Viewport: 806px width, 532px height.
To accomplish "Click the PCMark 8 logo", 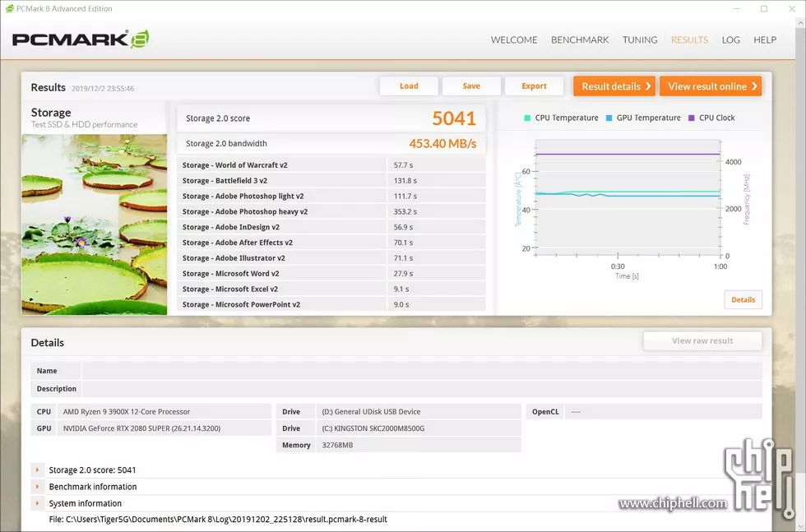I will coord(81,39).
